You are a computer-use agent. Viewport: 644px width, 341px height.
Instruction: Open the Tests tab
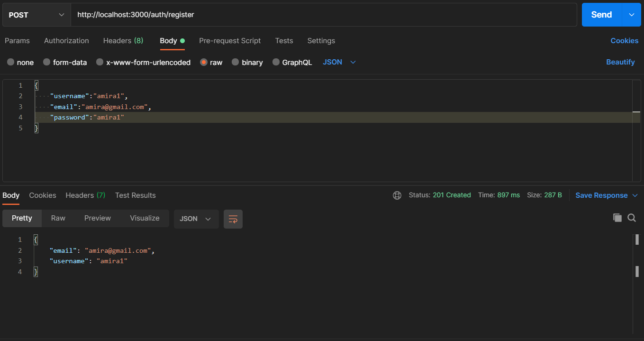click(284, 41)
